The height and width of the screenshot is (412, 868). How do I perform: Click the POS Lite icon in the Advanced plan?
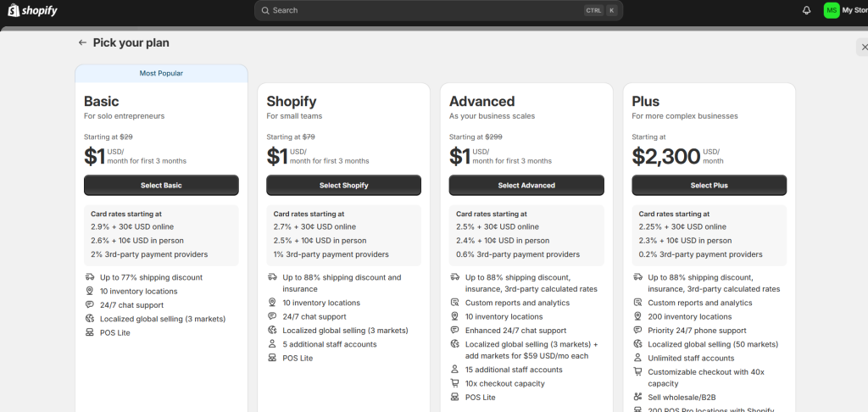pyautogui.click(x=455, y=398)
